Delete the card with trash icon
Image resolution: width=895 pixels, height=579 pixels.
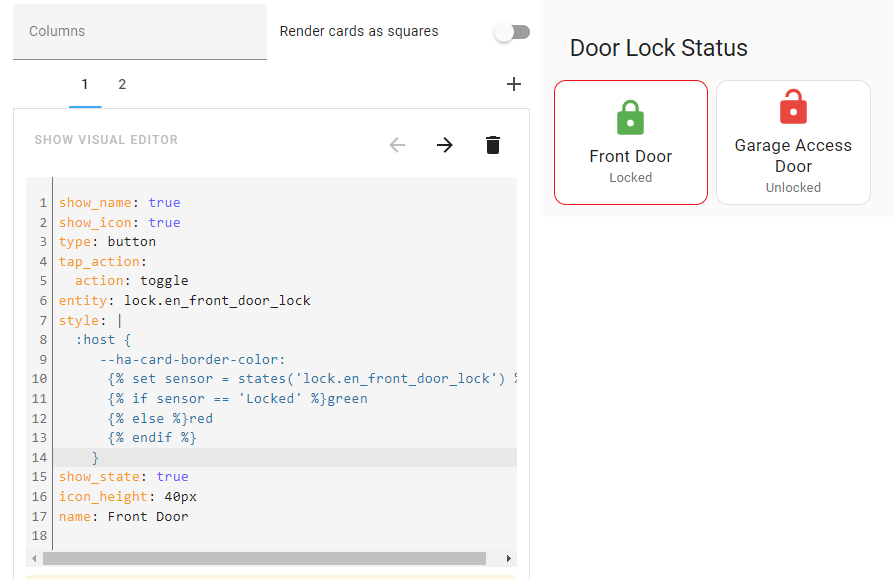(492, 145)
